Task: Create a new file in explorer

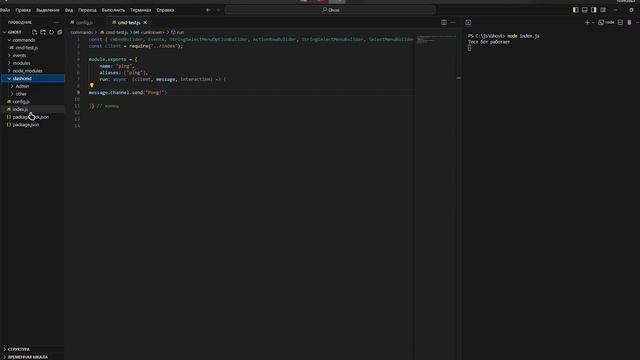Action: (34, 32)
